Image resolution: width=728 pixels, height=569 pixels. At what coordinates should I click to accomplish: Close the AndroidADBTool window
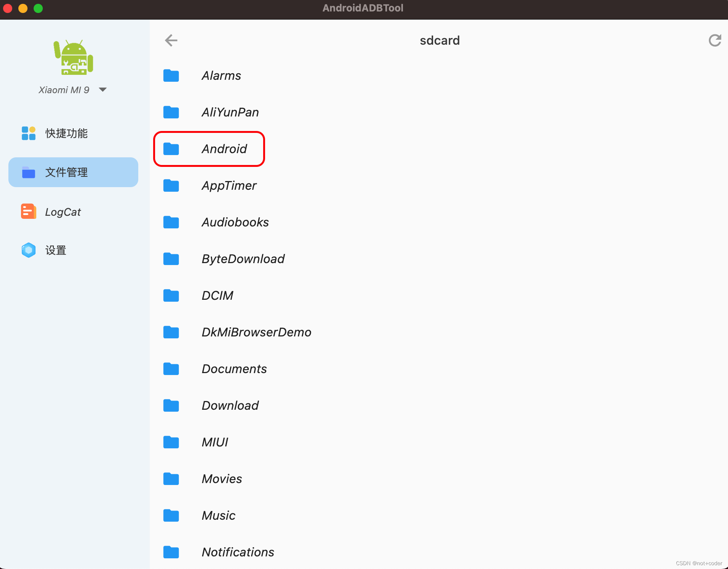pyautogui.click(x=8, y=8)
